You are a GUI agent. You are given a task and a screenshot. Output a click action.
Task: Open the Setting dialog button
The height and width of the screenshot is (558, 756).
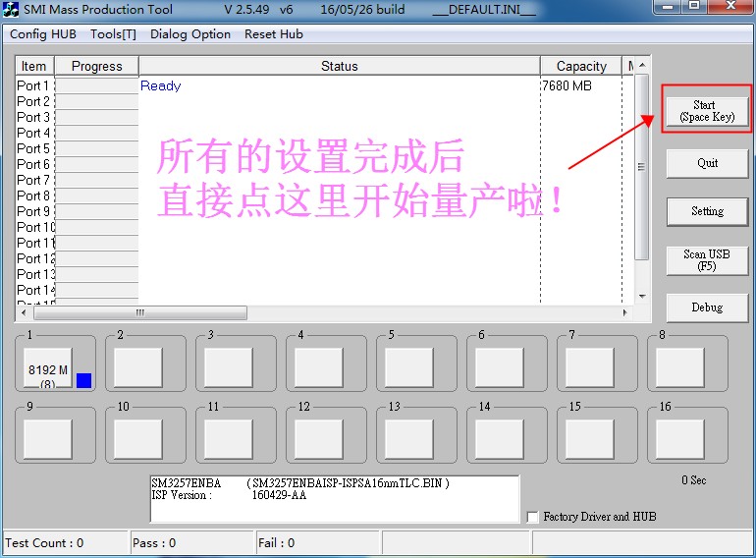707,211
